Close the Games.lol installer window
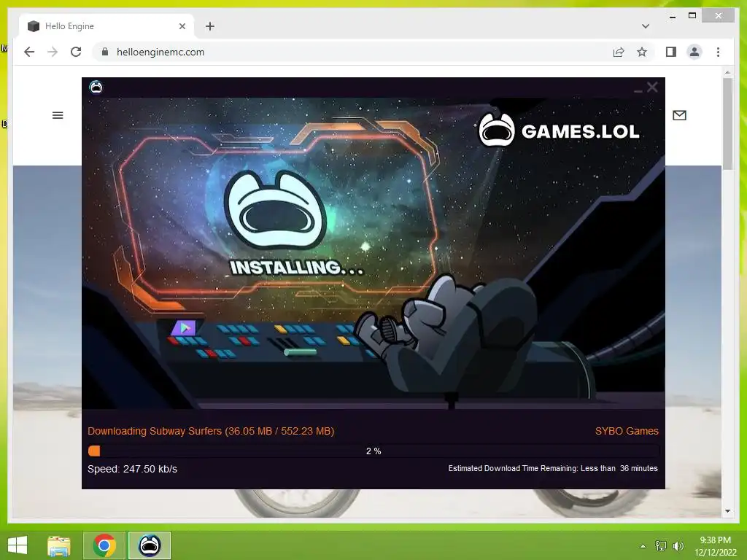Viewport: 747px width, 560px height. [652, 87]
